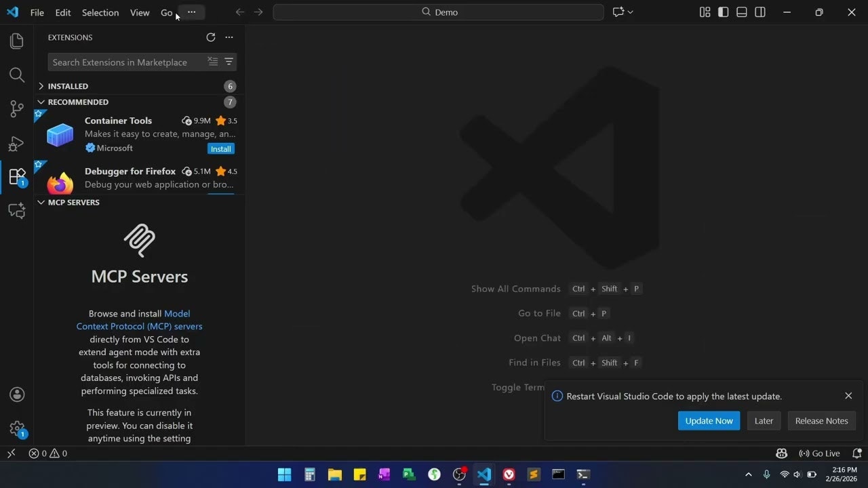
Task: Click the Recommended count badge 7
Action: pyautogui.click(x=230, y=102)
